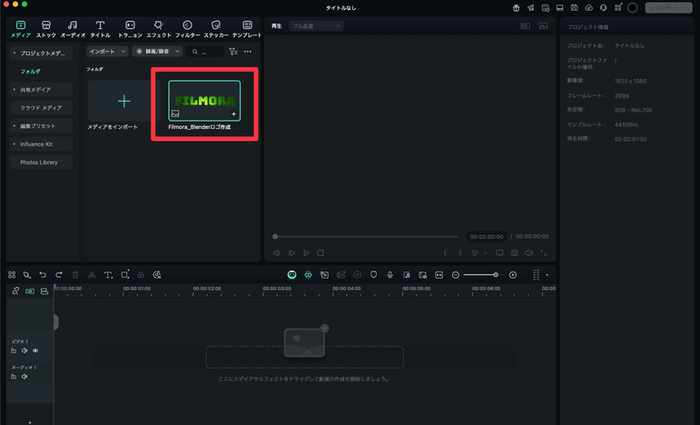Open the インポート dropdown
Screen dimensions: 700x425
pos(106,51)
